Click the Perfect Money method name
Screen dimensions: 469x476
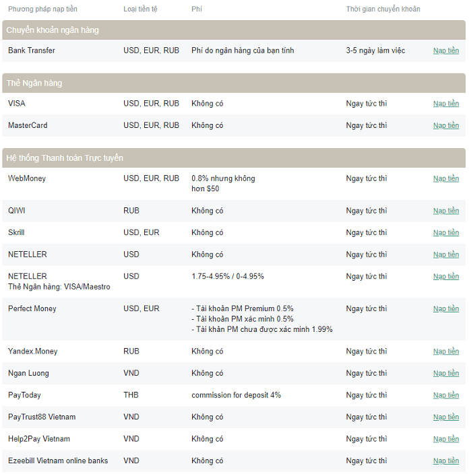tap(32, 309)
